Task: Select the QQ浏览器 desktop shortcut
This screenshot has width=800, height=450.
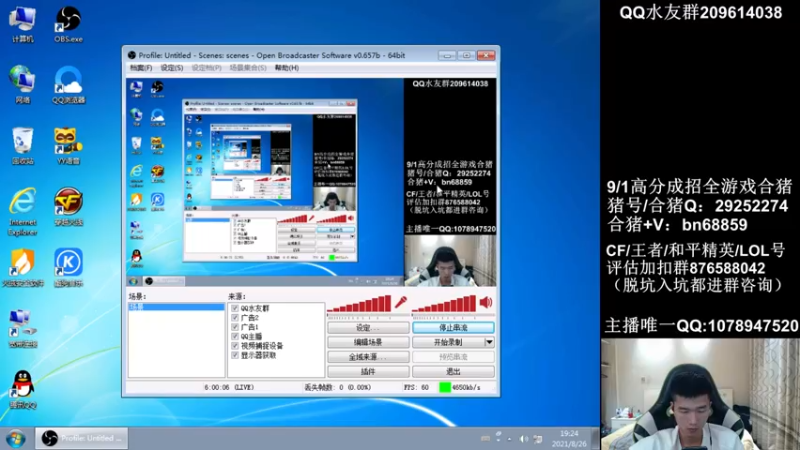Action: [x=68, y=85]
